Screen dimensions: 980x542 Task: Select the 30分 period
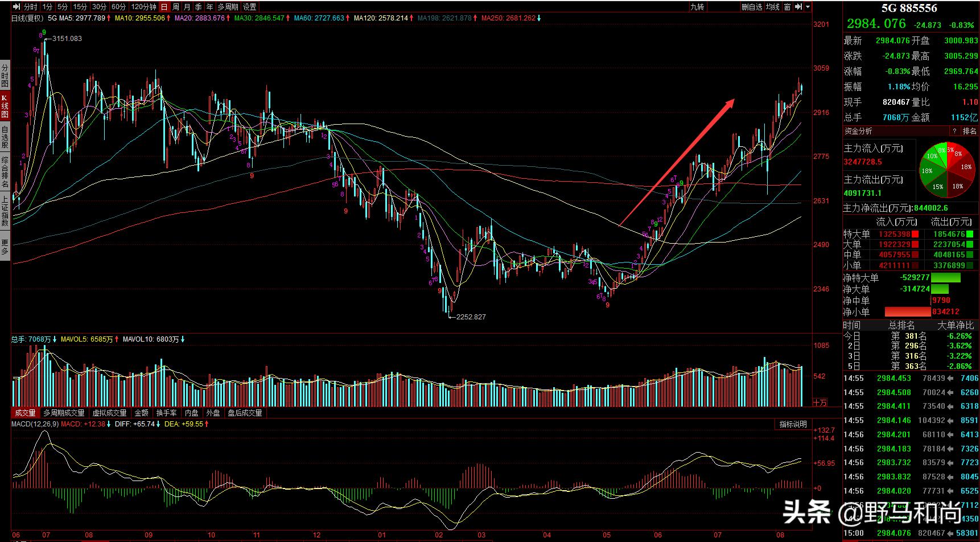tap(99, 7)
